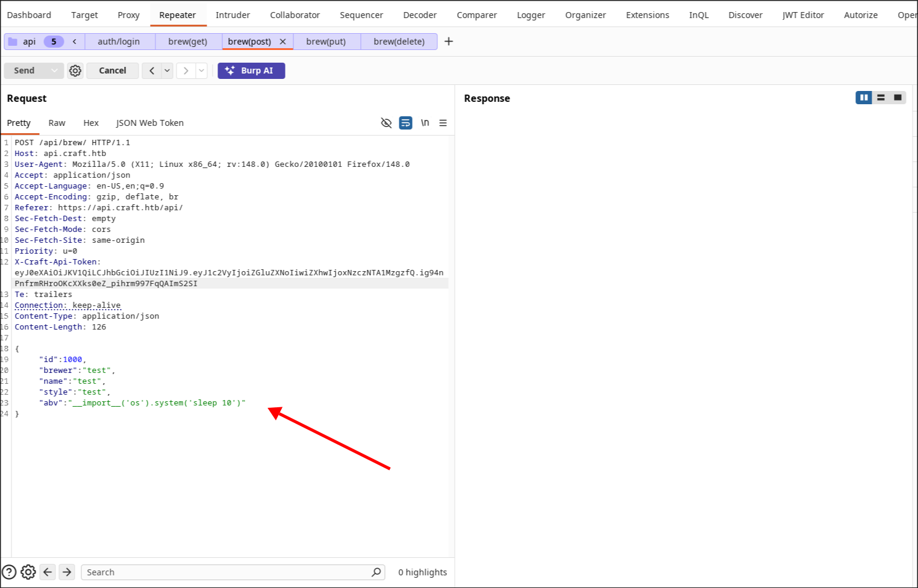Add a new Repeater tab
This screenshot has height=588, width=918.
click(x=449, y=42)
